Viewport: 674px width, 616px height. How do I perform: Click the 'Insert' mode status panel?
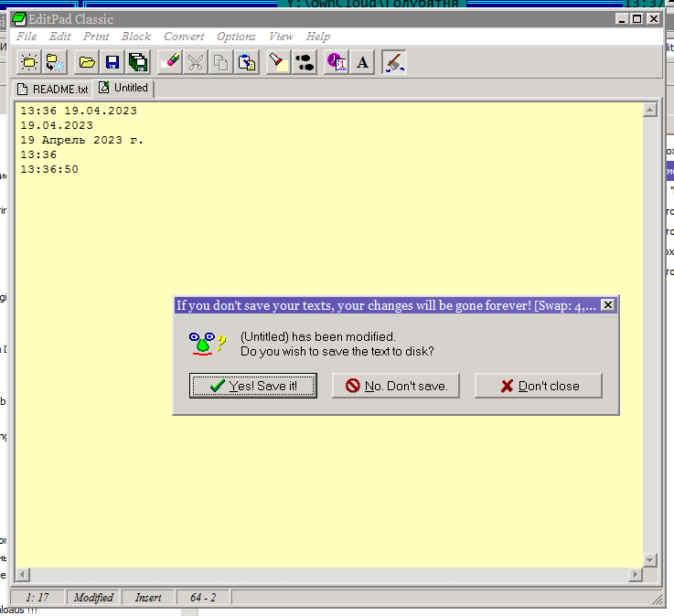pos(148,598)
